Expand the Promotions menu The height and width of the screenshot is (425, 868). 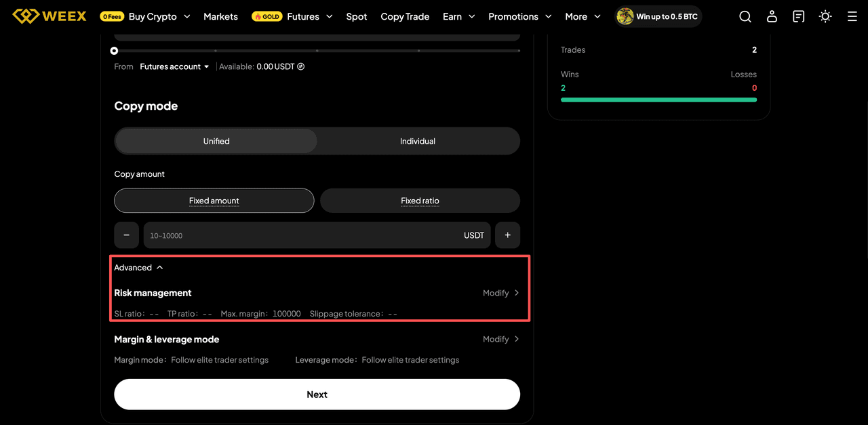click(520, 16)
